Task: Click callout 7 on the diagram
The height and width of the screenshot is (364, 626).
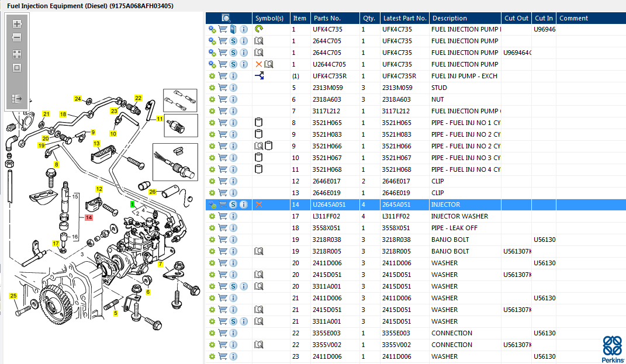Action: pyautogui.click(x=161, y=264)
